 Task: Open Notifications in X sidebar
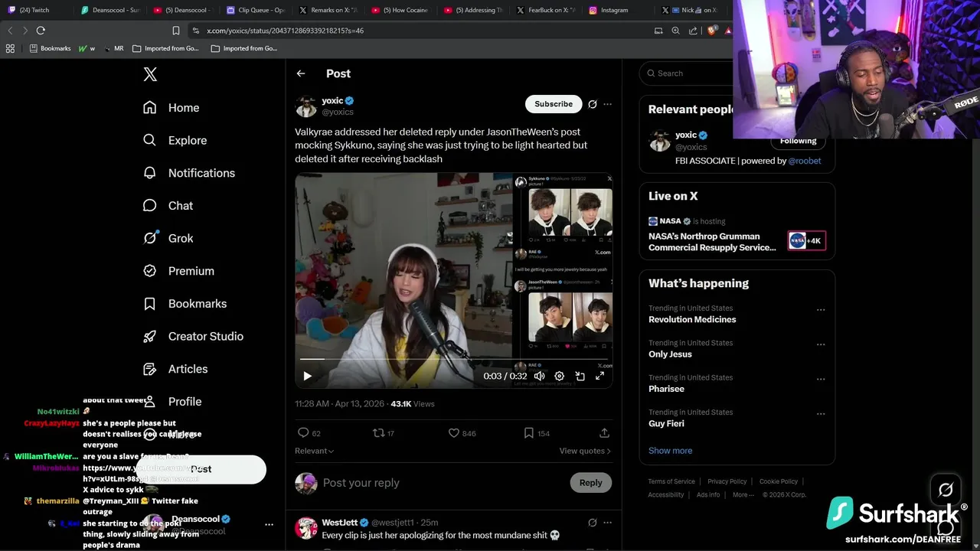point(189,173)
